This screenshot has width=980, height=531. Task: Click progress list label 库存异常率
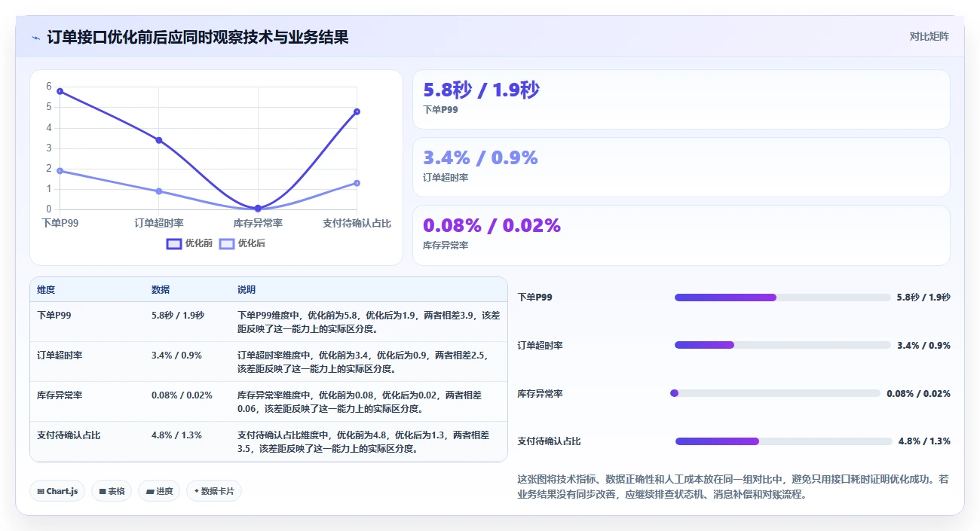click(x=540, y=394)
